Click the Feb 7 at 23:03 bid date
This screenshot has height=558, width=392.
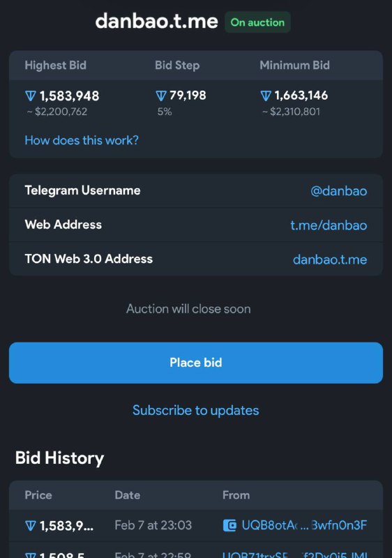point(153,525)
